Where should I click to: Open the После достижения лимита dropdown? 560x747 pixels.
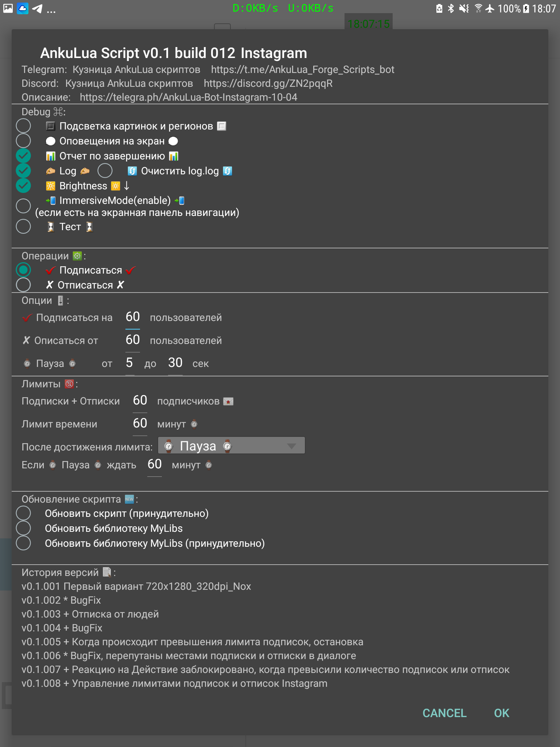point(231,446)
